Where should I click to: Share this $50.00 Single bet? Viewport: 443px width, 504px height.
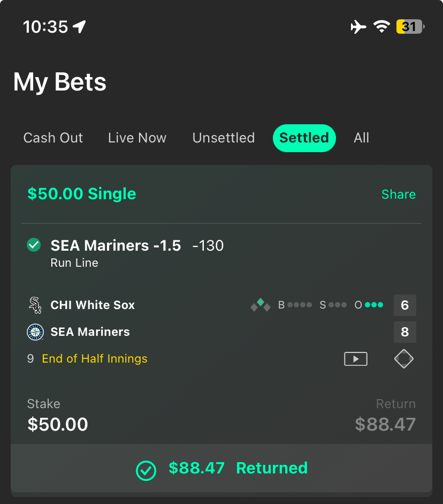click(x=399, y=194)
